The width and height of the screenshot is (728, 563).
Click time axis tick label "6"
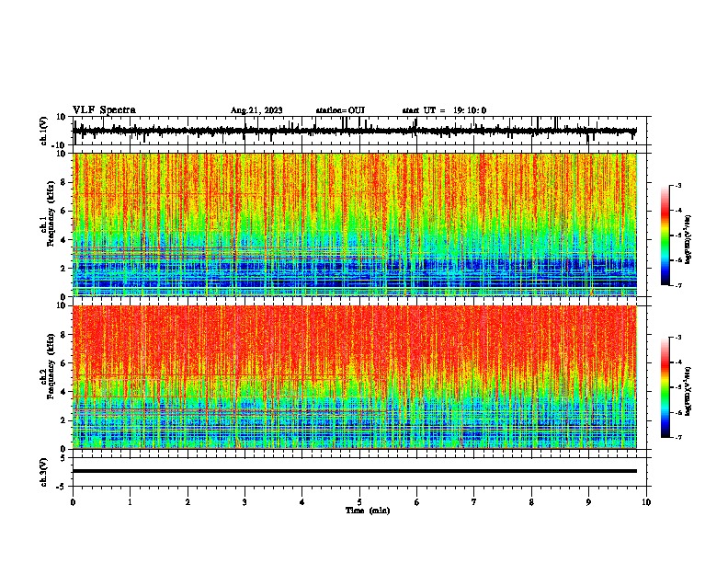[417, 502]
